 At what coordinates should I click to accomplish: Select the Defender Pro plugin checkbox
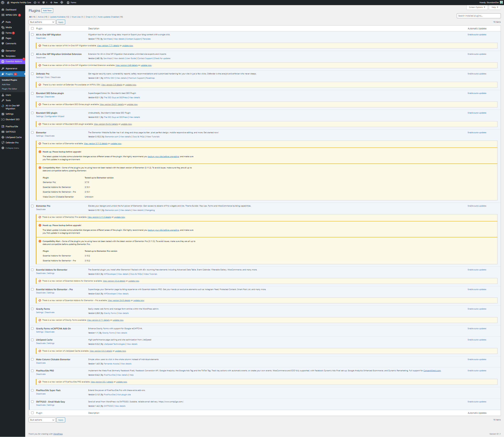(32, 74)
